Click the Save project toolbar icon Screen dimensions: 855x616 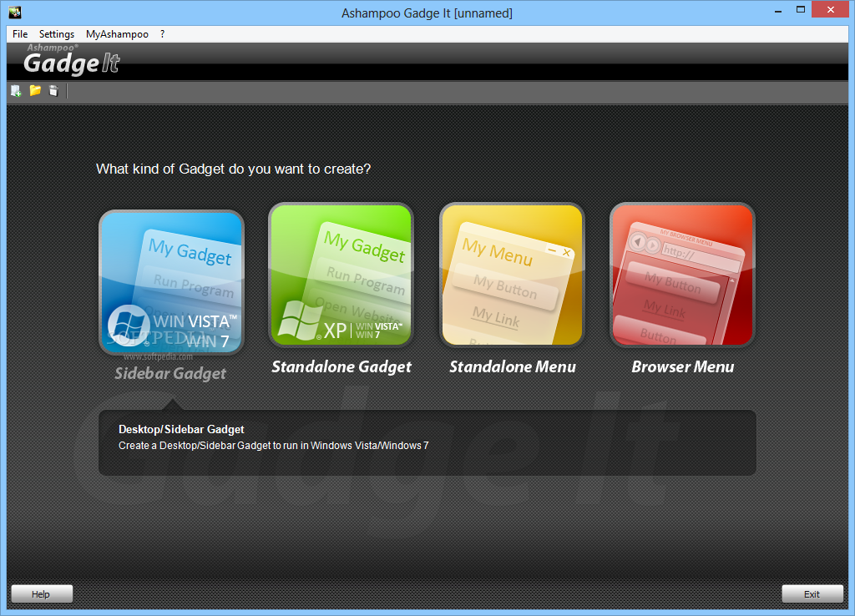[x=53, y=91]
